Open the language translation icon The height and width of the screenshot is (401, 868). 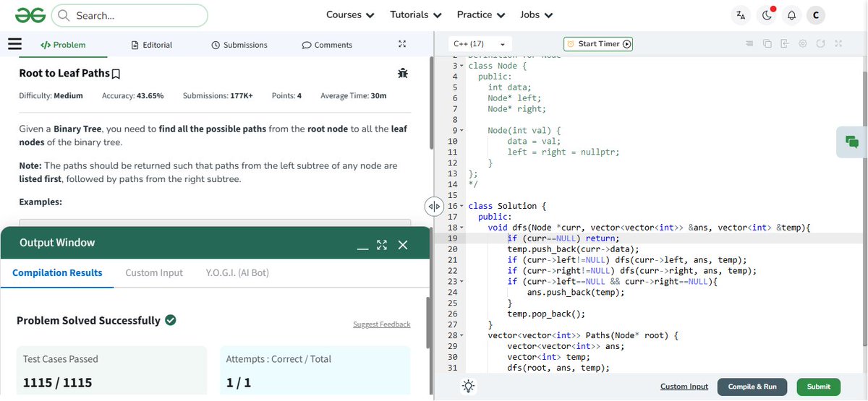[x=740, y=15]
